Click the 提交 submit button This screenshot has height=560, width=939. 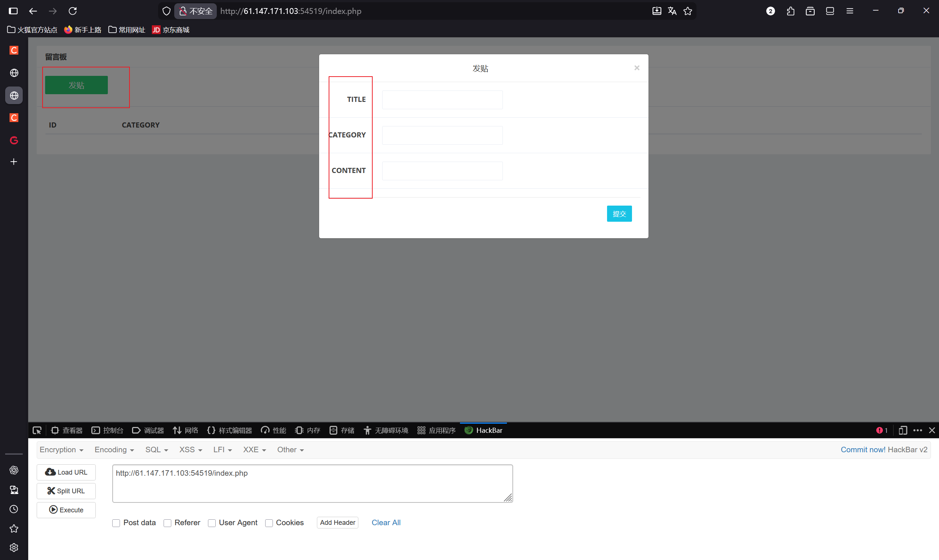pyautogui.click(x=619, y=214)
